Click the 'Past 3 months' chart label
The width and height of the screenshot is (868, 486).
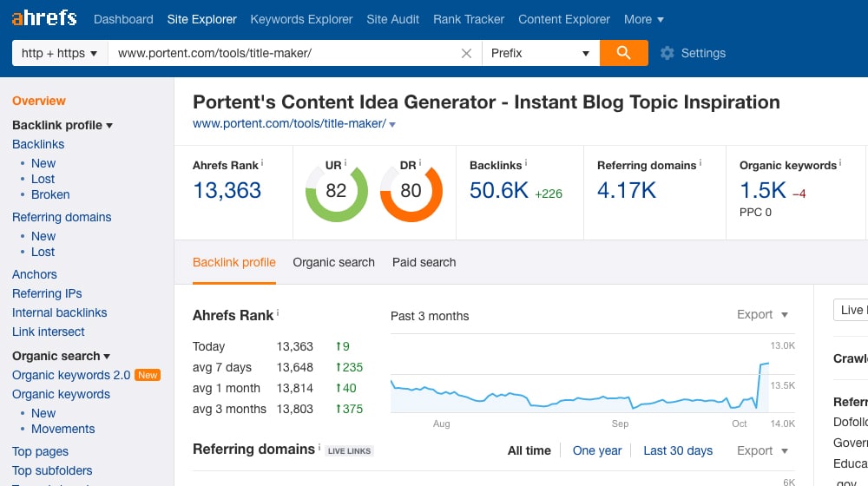(430, 316)
